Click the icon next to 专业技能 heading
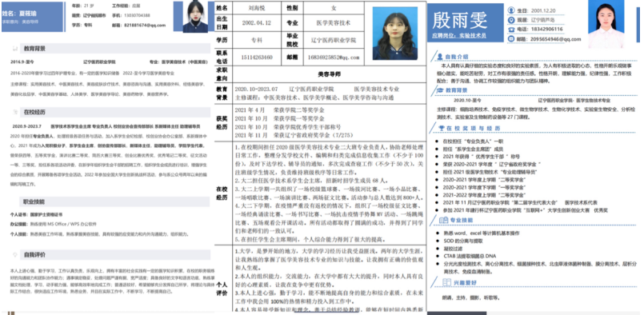644x315 pixels. coord(443,220)
